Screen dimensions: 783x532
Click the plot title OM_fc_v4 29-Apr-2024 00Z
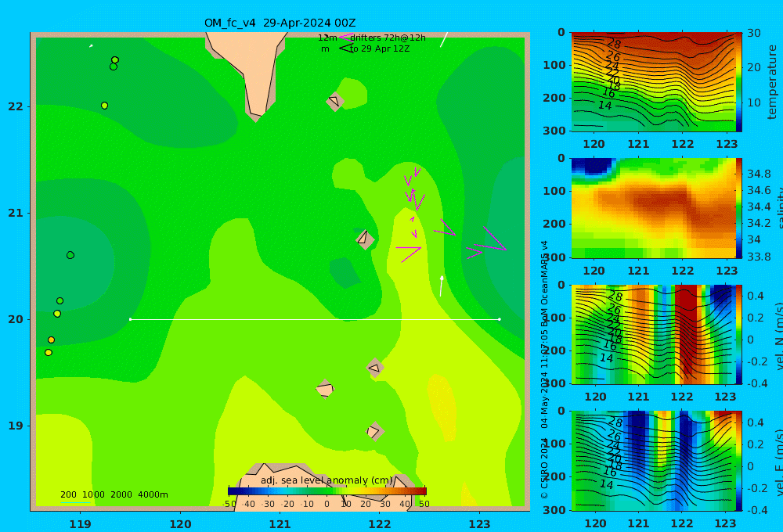pos(280,23)
